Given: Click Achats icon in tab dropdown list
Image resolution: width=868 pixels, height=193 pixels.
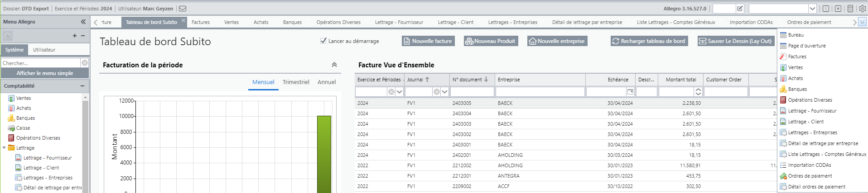Looking at the screenshot, I should click(x=783, y=78).
